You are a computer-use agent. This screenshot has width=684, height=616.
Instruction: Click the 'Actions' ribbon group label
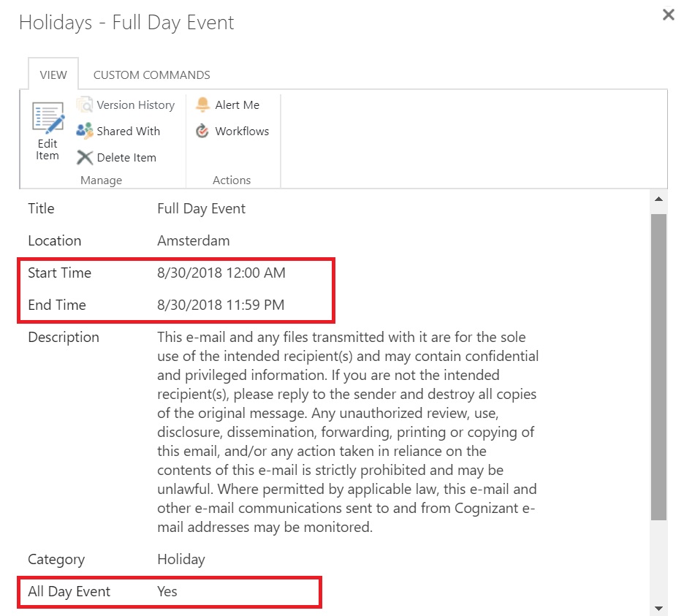coord(232,180)
